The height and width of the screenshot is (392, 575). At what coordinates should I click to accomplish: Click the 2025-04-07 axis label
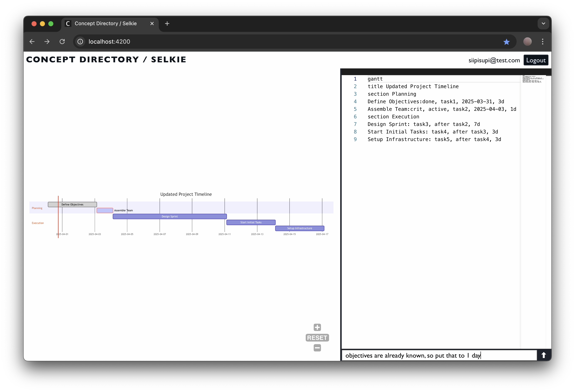[x=160, y=234]
